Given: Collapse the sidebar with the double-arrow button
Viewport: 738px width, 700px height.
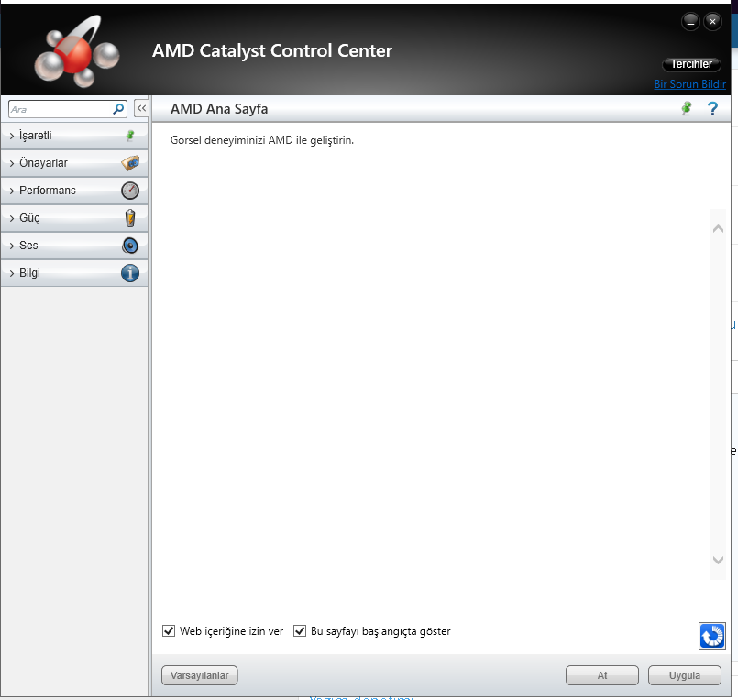Looking at the screenshot, I should (x=141, y=108).
